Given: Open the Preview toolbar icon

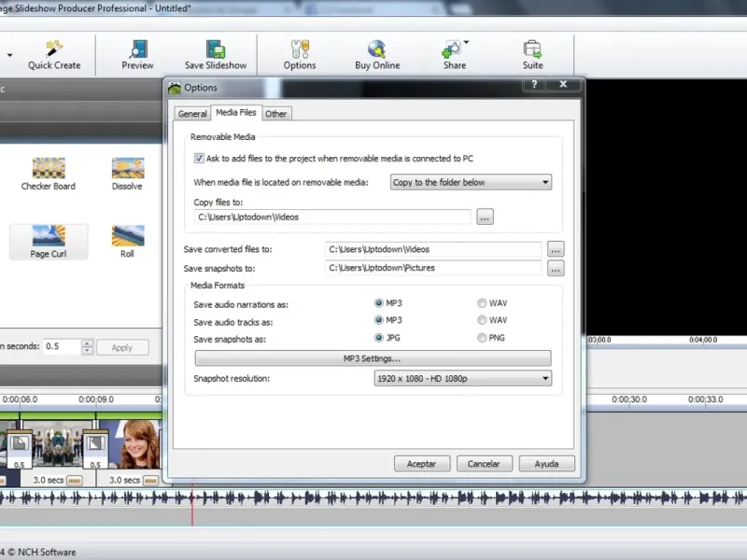Looking at the screenshot, I should click(x=137, y=49).
